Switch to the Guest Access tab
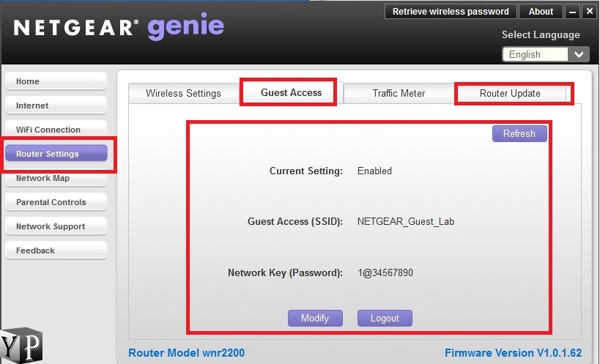This screenshot has width=600, height=364. tap(291, 92)
